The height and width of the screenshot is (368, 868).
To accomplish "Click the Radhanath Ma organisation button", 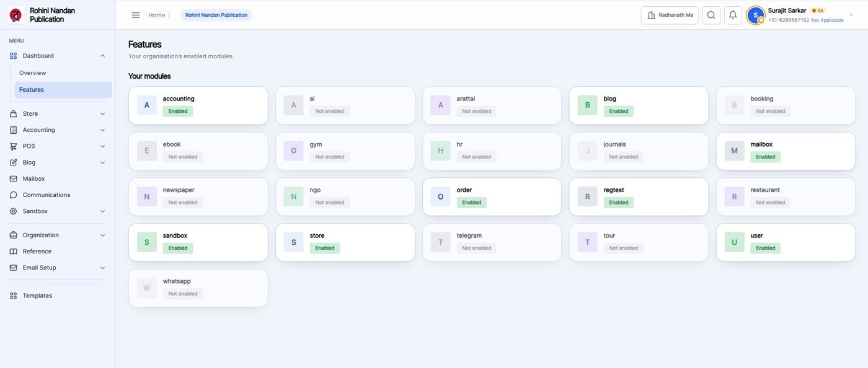I will (670, 15).
